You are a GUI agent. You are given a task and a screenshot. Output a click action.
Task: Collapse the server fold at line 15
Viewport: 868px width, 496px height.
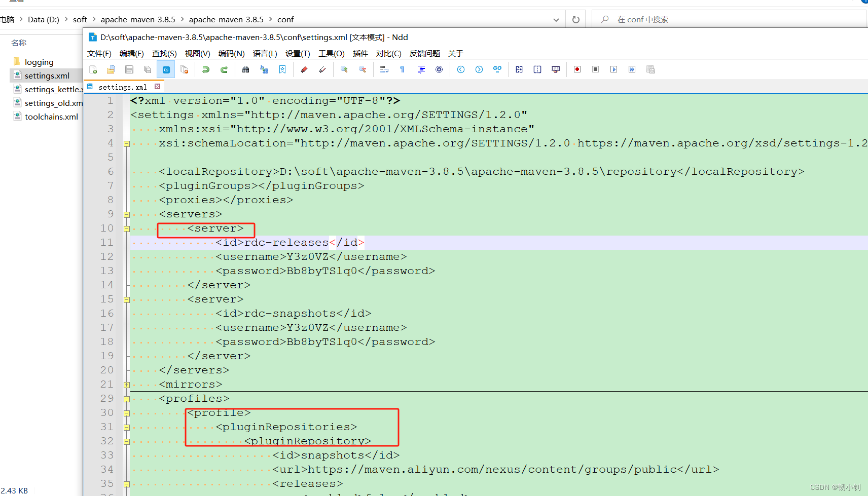127,300
